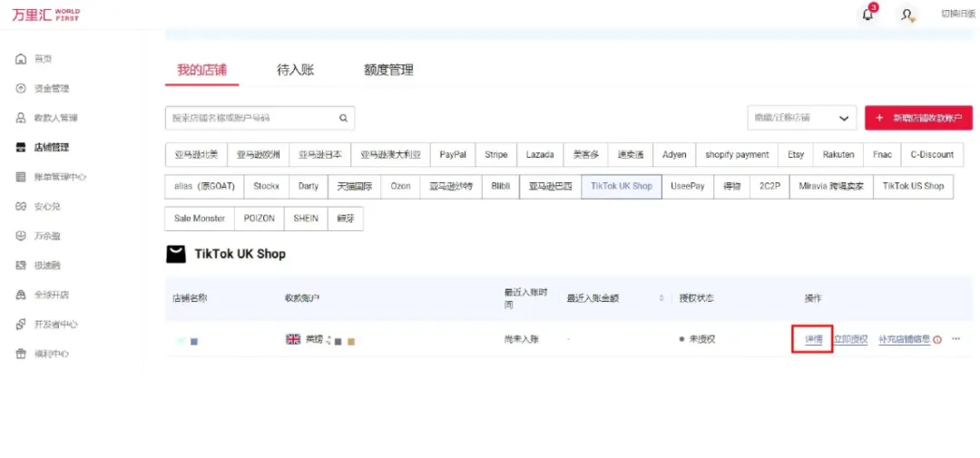Select the TikTok US Shop filter
This screenshot has width=980, height=458.
[x=913, y=186]
